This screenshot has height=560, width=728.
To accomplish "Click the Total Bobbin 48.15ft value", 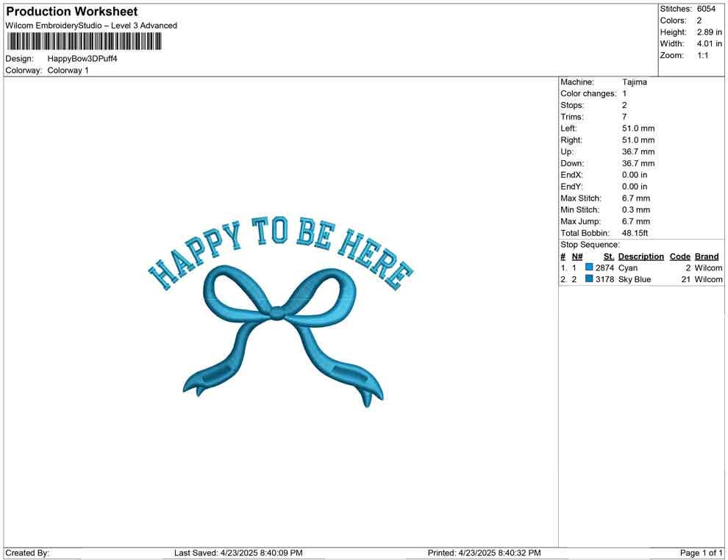I will (x=638, y=233).
